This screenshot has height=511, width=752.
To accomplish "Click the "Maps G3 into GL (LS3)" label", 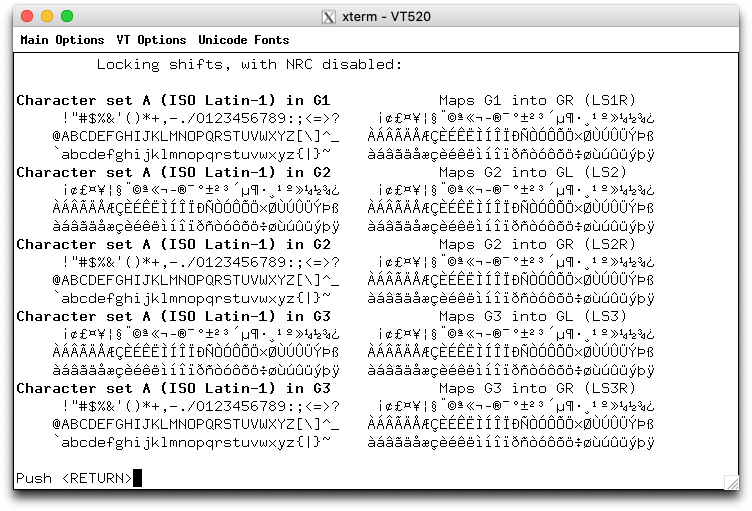I will click(533, 317).
